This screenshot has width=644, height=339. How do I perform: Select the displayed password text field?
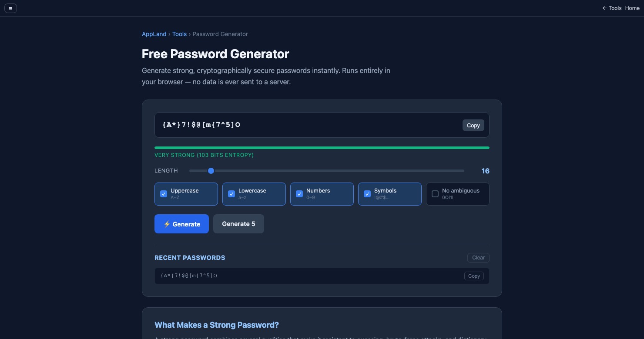coord(261,125)
